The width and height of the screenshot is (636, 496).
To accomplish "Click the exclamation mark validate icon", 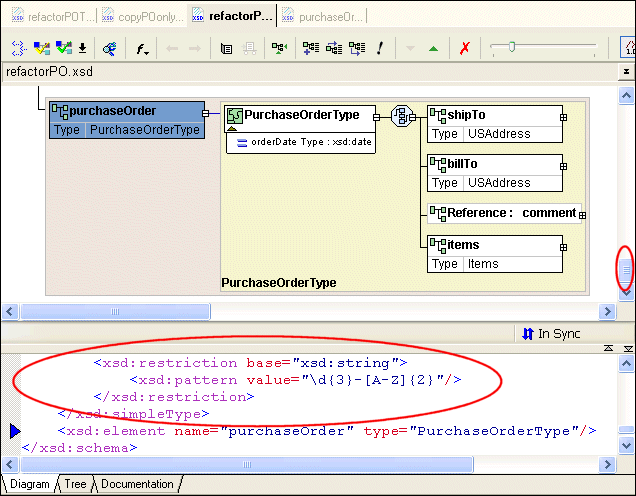I will coord(380,48).
